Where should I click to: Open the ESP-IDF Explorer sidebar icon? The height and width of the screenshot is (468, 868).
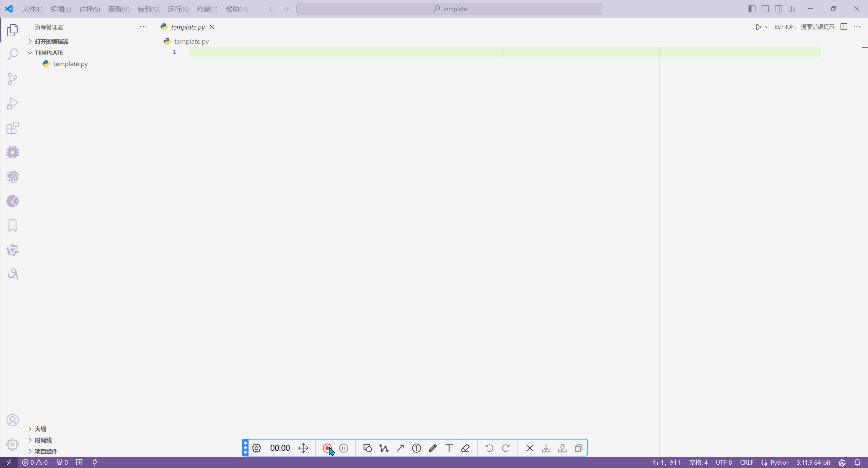pos(13,177)
